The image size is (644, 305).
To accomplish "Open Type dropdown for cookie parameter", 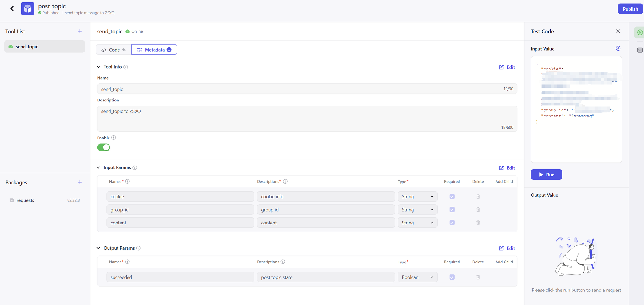I will coord(417,196).
